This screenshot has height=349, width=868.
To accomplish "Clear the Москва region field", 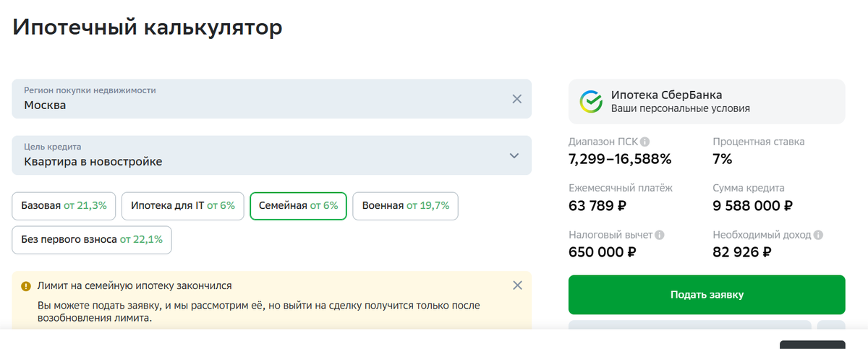I will (516, 99).
